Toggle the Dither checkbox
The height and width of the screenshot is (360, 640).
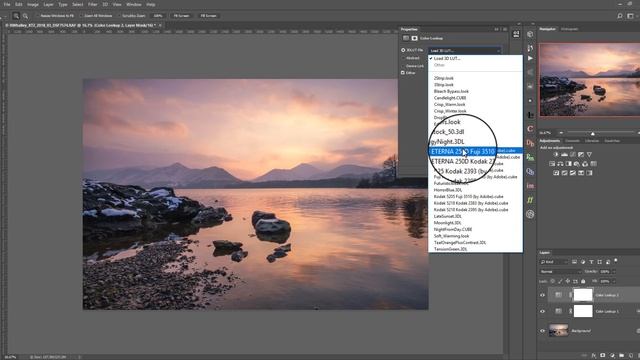coord(403,73)
